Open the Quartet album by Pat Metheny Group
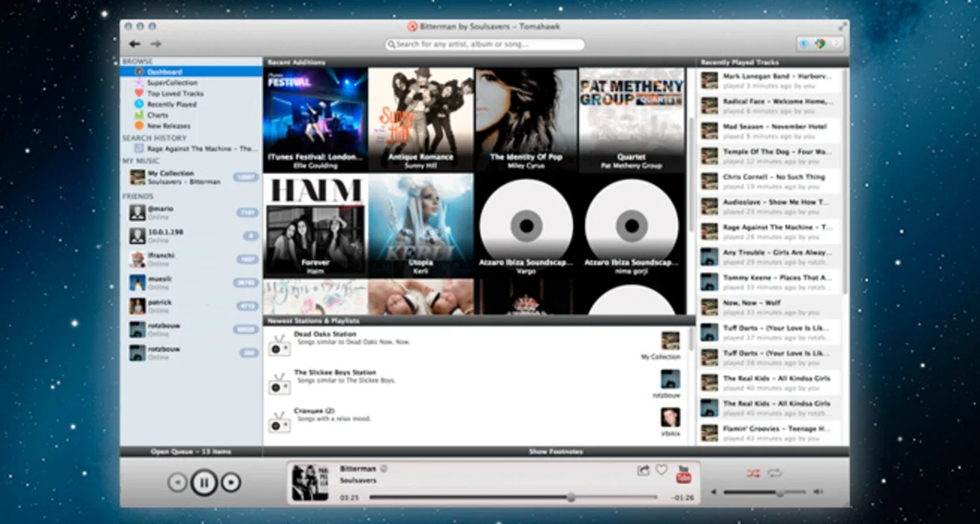 (x=632, y=120)
